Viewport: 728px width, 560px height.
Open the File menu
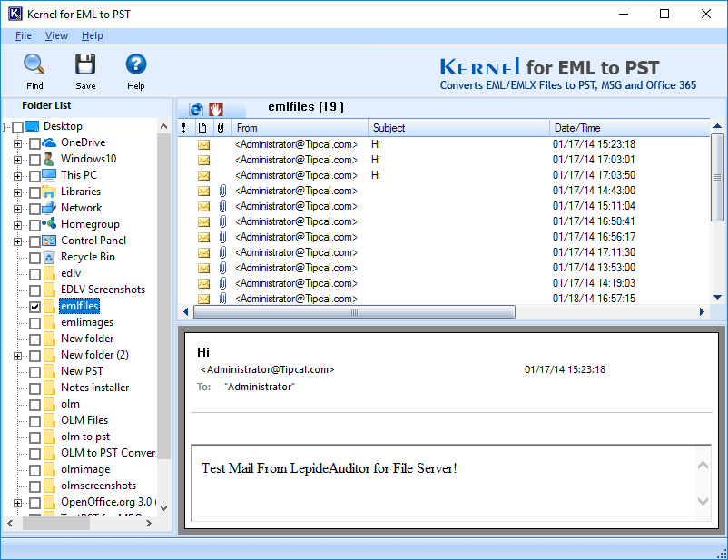pyautogui.click(x=24, y=35)
